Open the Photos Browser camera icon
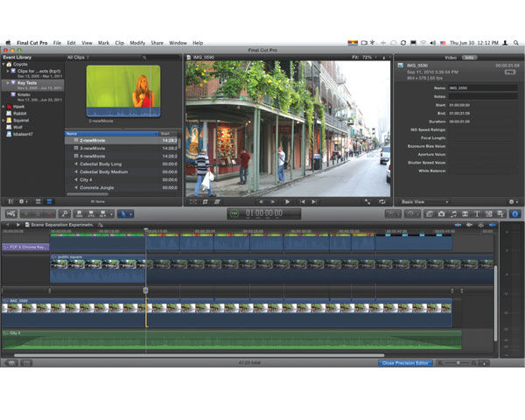525x420 pixels. tap(441, 213)
